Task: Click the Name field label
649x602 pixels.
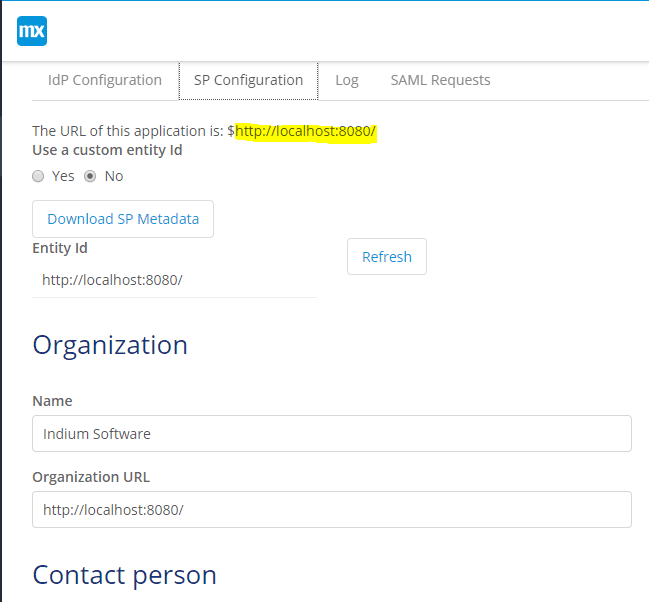Action: click(53, 401)
